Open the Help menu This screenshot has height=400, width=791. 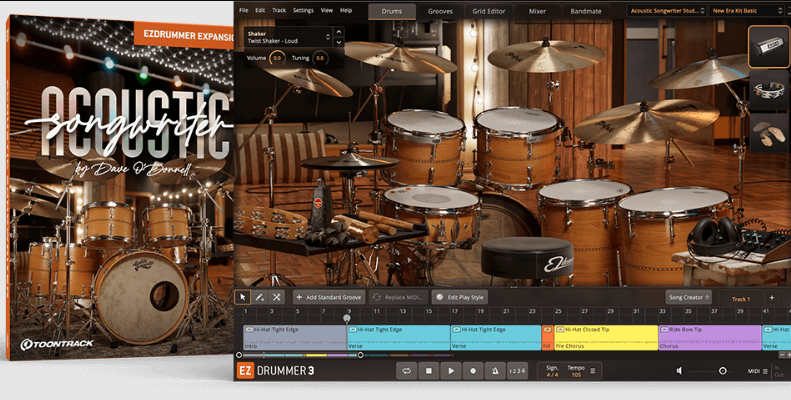pos(346,10)
